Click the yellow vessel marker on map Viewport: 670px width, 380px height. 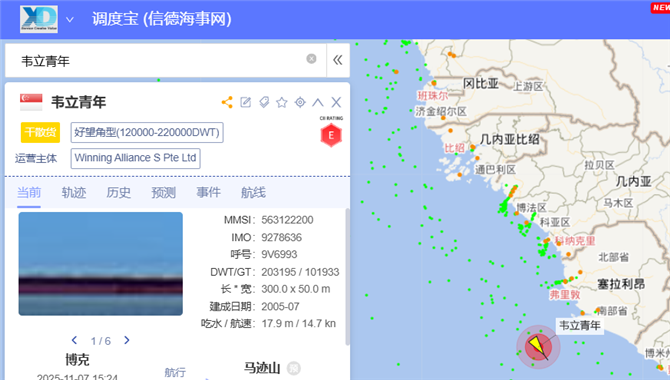538,347
